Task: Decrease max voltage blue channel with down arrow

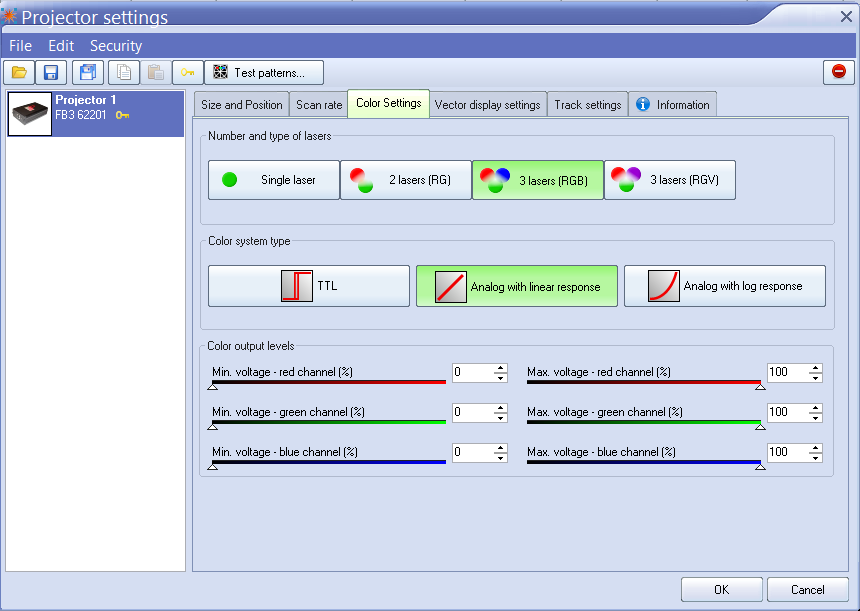Action: click(816, 457)
